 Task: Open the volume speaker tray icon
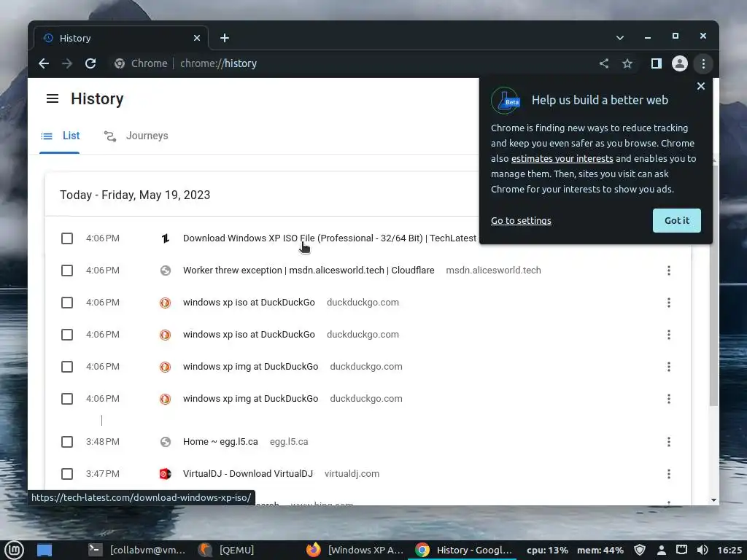click(x=703, y=550)
